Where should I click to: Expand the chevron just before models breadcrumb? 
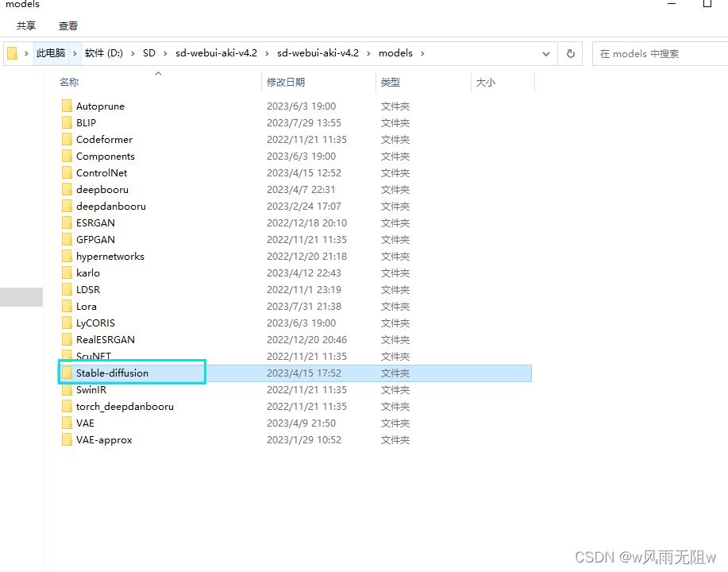click(x=368, y=53)
